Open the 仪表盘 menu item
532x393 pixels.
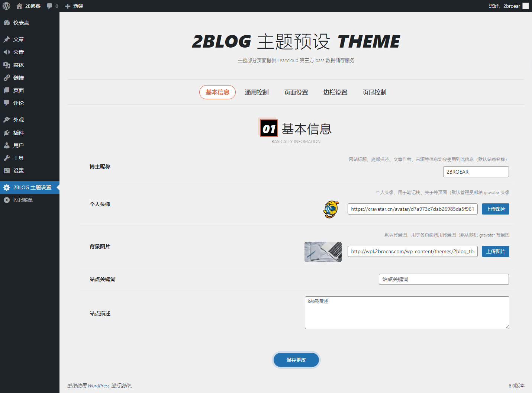(30, 23)
